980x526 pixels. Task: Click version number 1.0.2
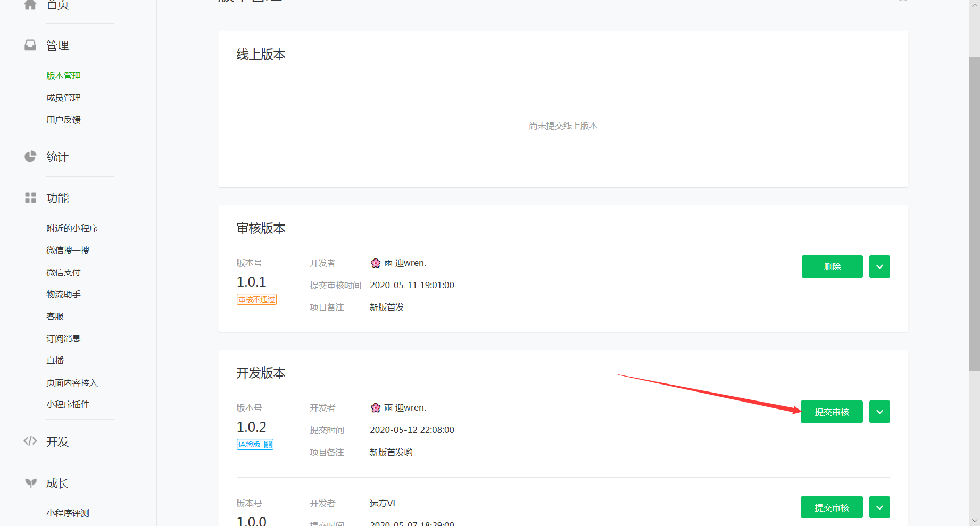(x=251, y=427)
